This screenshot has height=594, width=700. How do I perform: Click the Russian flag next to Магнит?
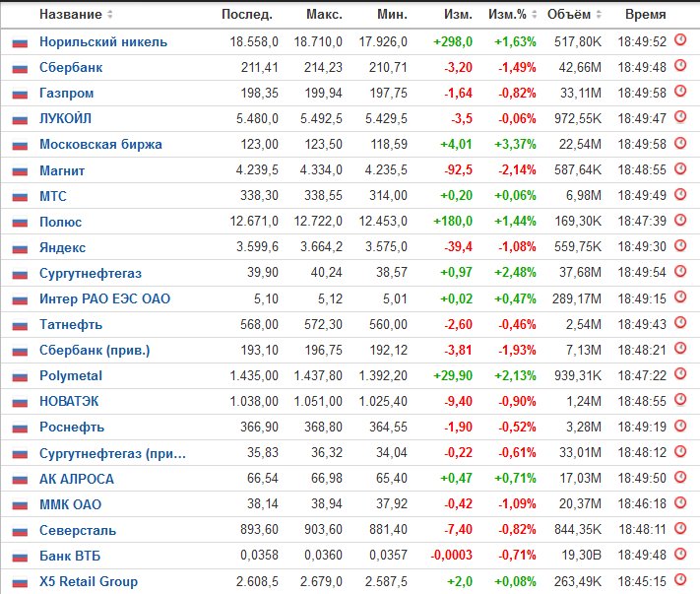tap(20, 171)
